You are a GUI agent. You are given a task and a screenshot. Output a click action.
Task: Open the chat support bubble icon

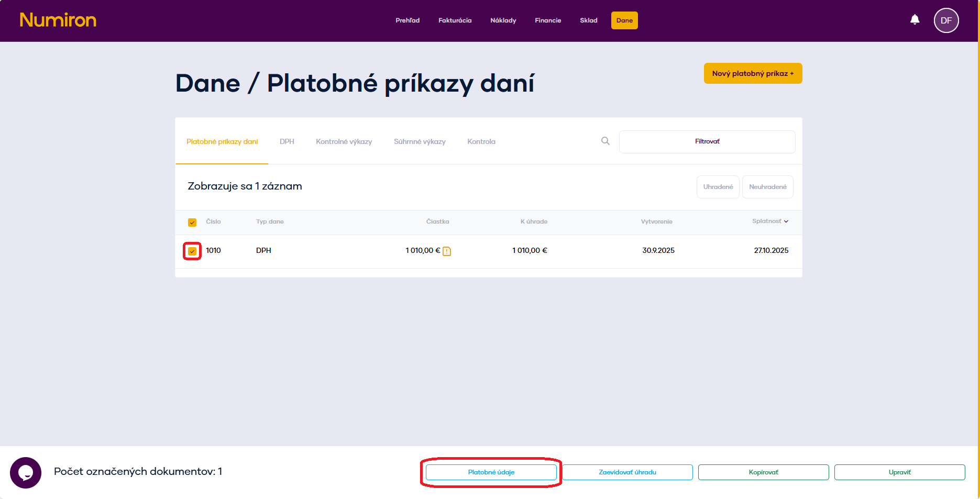click(26, 472)
